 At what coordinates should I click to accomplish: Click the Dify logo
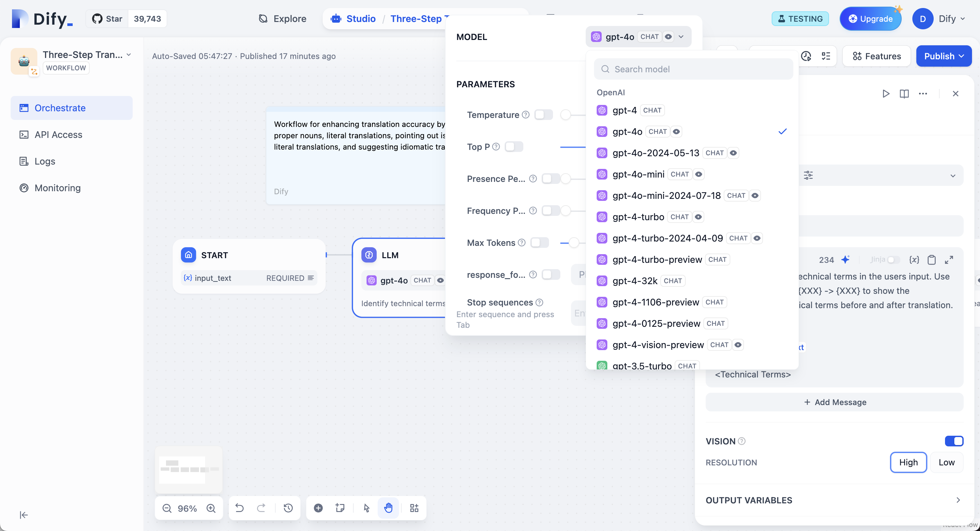[x=42, y=19]
